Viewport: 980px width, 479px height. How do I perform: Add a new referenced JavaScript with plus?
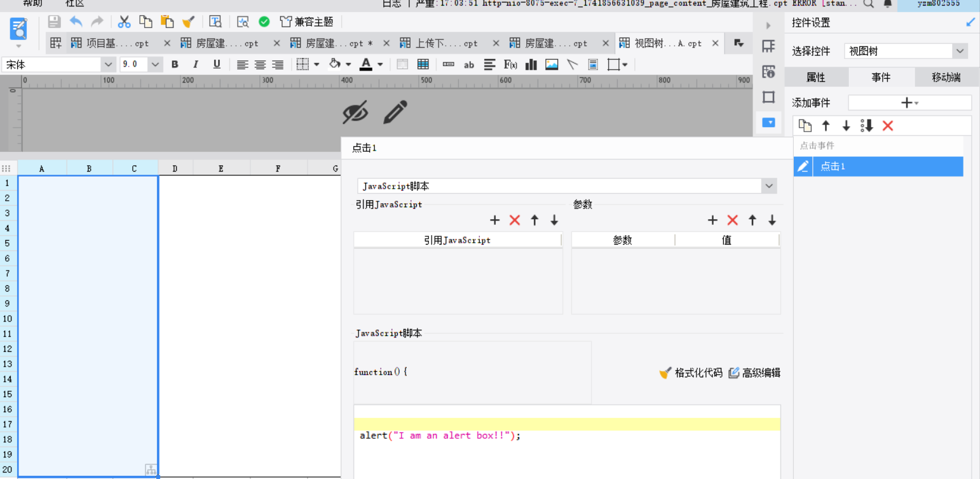pyautogui.click(x=494, y=220)
